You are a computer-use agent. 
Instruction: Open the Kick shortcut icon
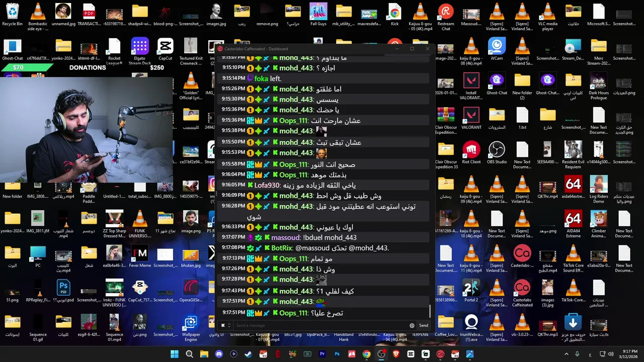point(394,15)
